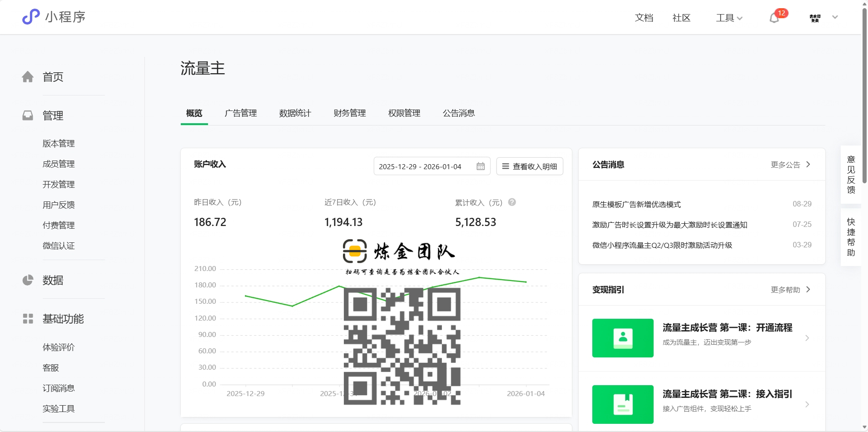Viewport: 868px width, 432px height.
Task: Click the 意见反馈 side button
Action: click(851, 175)
